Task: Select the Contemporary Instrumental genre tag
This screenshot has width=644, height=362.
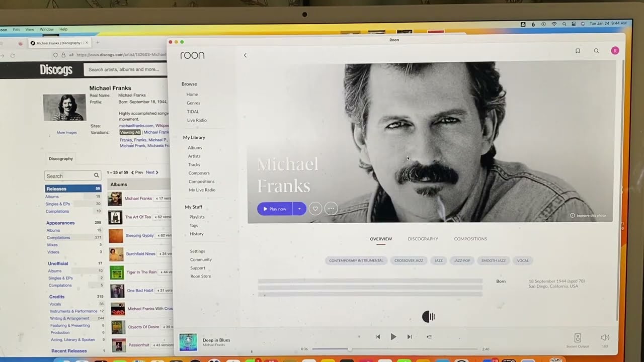Action: click(356, 260)
